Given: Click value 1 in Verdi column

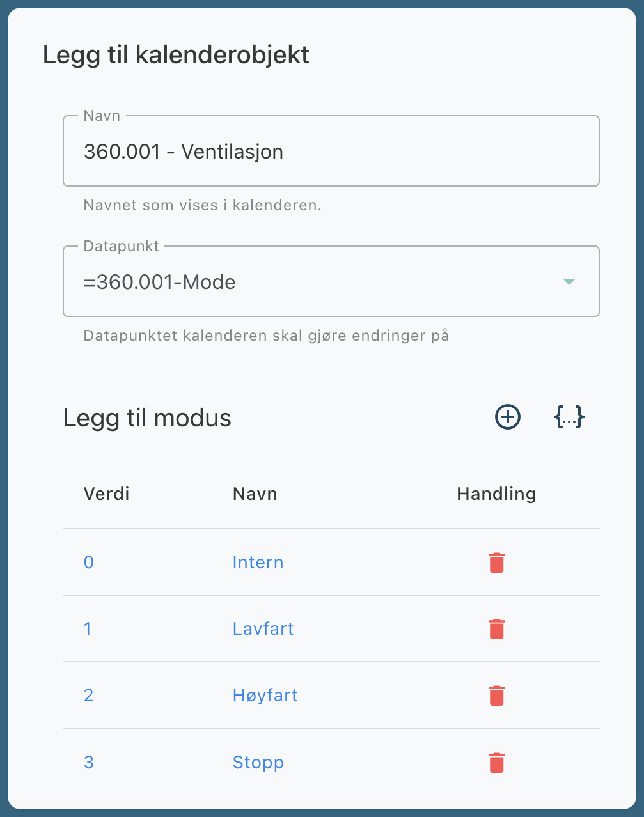Looking at the screenshot, I should click(x=88, y=629).
